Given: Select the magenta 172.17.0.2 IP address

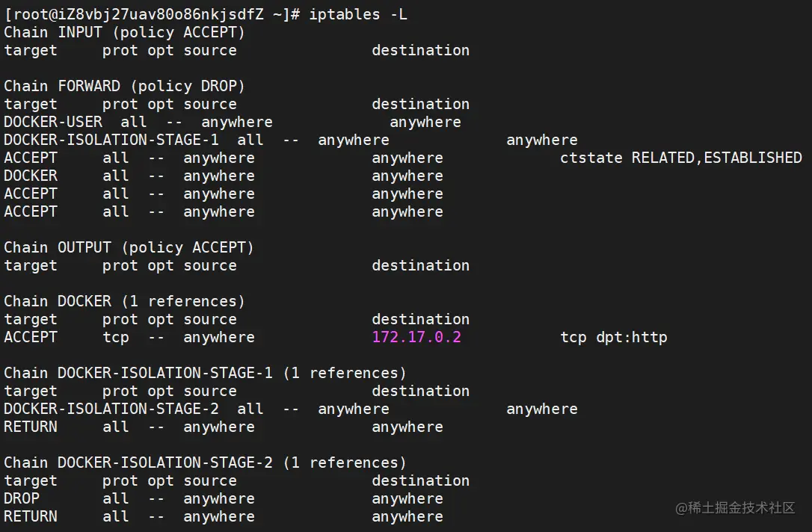Looking at the screenshot, I should [x=416, y=337].
